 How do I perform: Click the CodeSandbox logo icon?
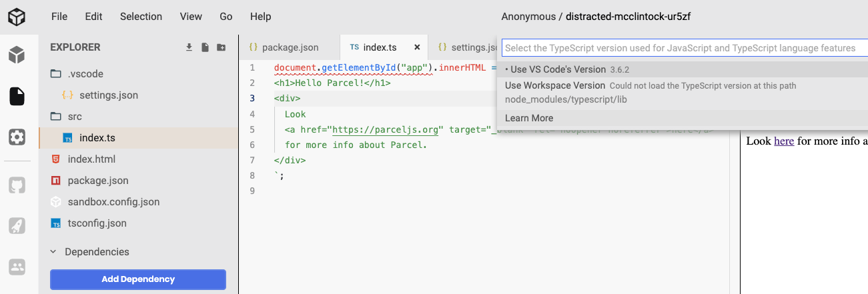(x=17, y=16)
